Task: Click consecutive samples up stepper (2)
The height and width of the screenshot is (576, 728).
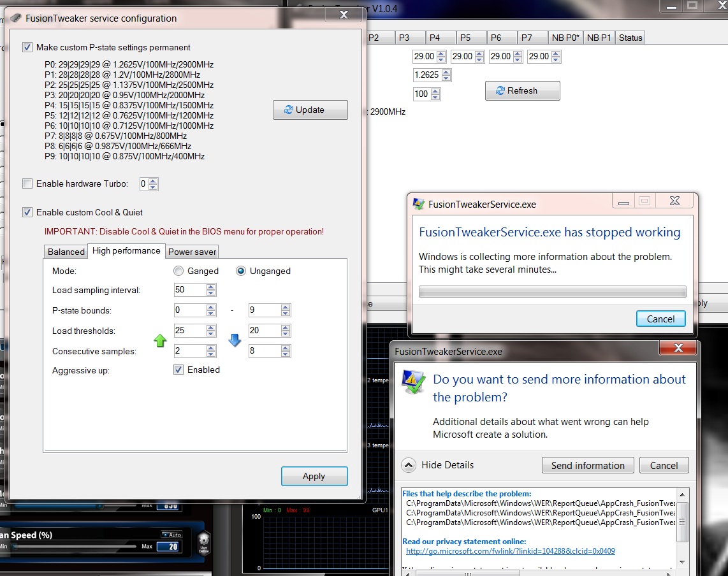Action: click(211, 351)
